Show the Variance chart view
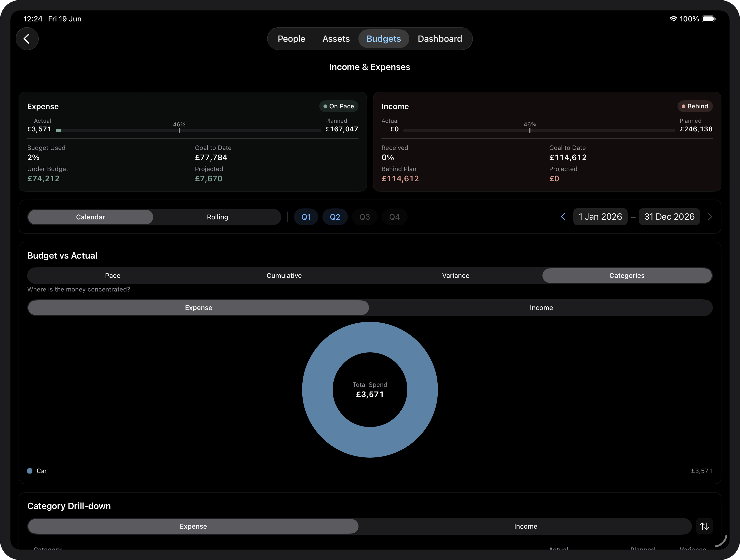 click(x=456, y=276)
